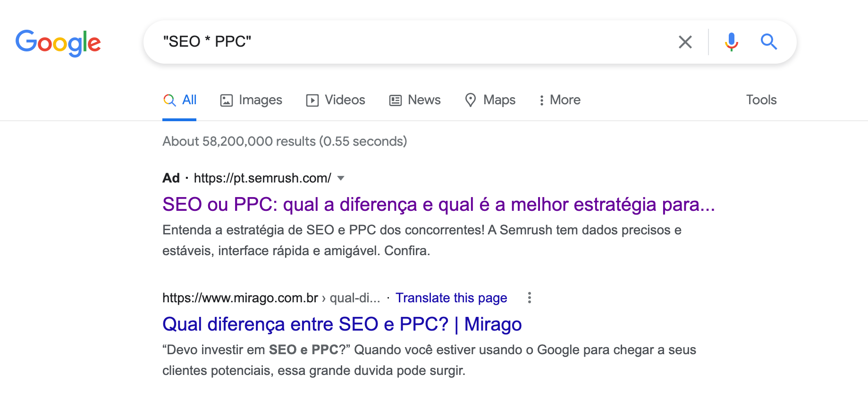
Task: Open the Mirago result 'Qual diferença entre SEO e PPC?'
Action: (342, 324)
